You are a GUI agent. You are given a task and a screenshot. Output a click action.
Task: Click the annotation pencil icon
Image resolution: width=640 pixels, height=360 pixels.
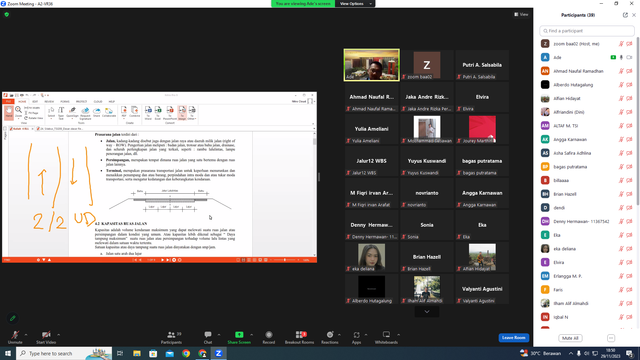click(13, 318)
